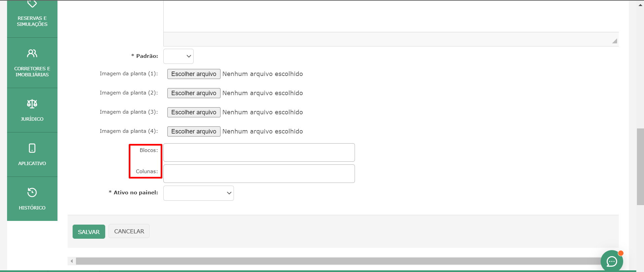
Task: Open Reservas e Simulações sidebar section
Action: (x=32, y=18)
